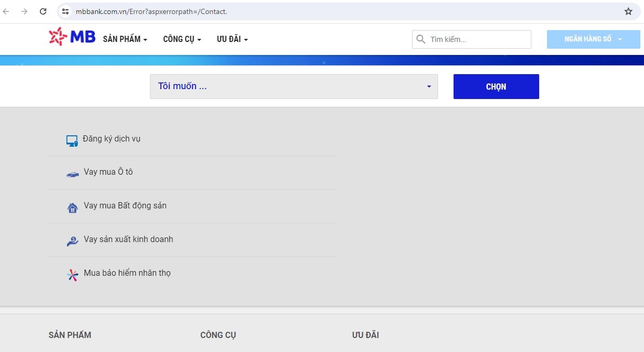This screenshot has width=644, height=352.
Task: Open the Mua bảo hiểm nhân thọ link
Action: pyautogui.click(x=127, y=273)
